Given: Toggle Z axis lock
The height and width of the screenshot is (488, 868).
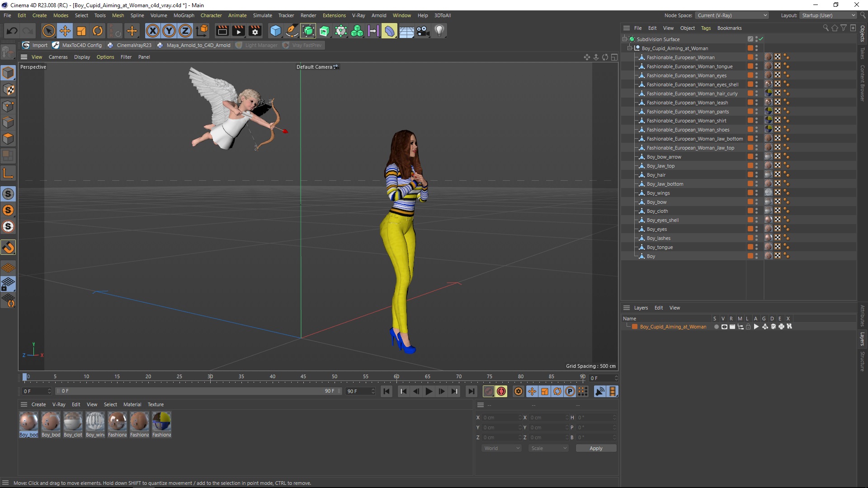Looking at the screenshot, I should (x=185, y=31).
